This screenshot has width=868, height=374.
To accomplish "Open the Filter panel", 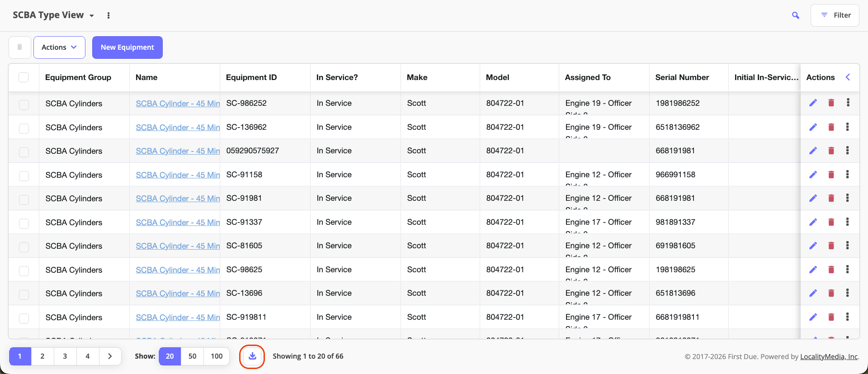I will (835, 15).
